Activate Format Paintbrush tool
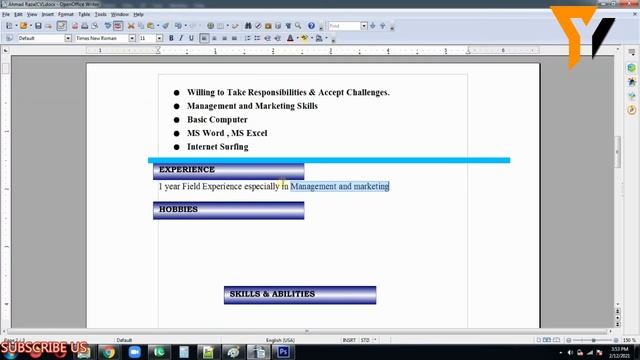Viewport: 640px width, 360px height. pyautogui.click(x=165, y=26)
